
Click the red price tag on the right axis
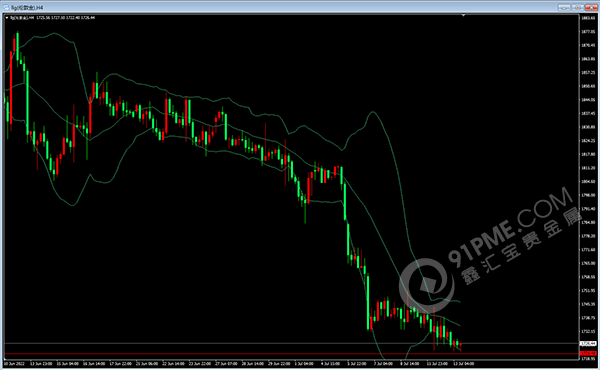tap(588, 353)
